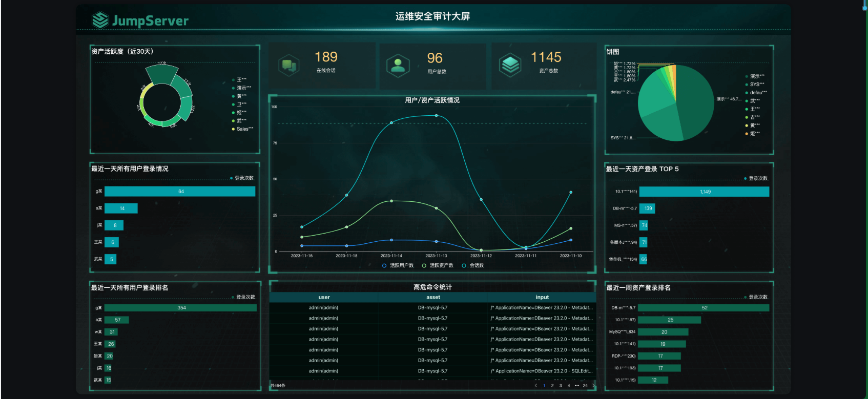Click the asset column header
Screen dimensions: 868x399
[x=433, y=297]
